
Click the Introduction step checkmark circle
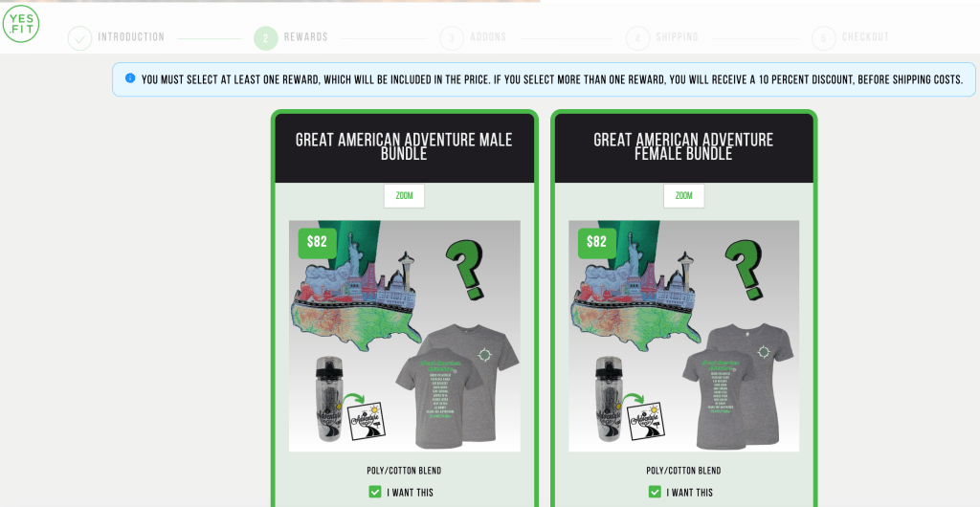pos(80,38)
